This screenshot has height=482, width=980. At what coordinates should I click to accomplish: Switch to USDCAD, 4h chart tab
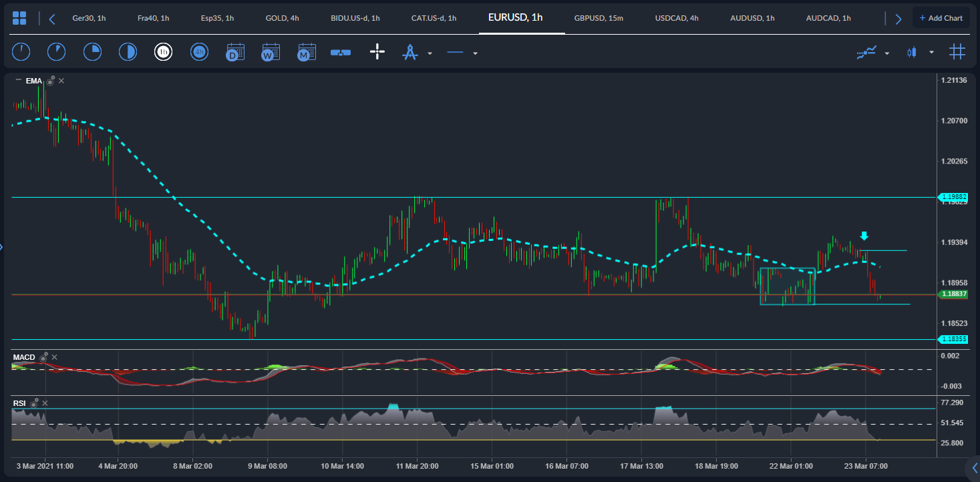[x=677, y=18]
